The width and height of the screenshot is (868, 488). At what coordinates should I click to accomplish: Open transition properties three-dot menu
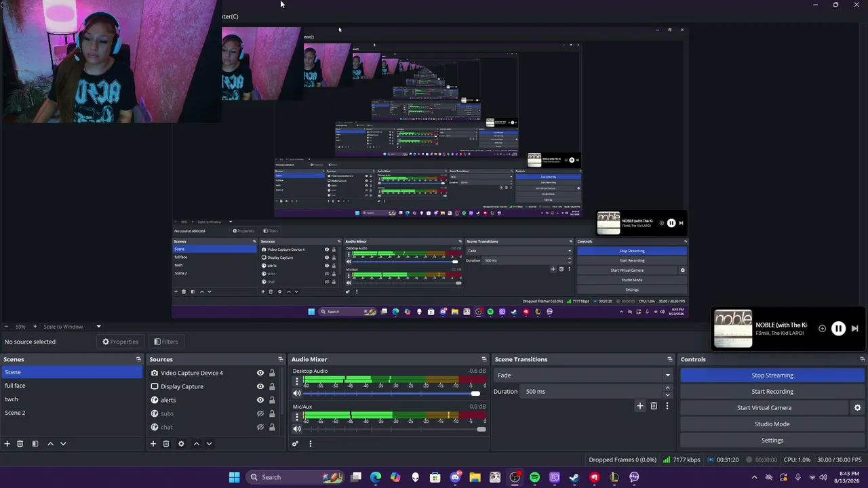(x=667, y=406)
